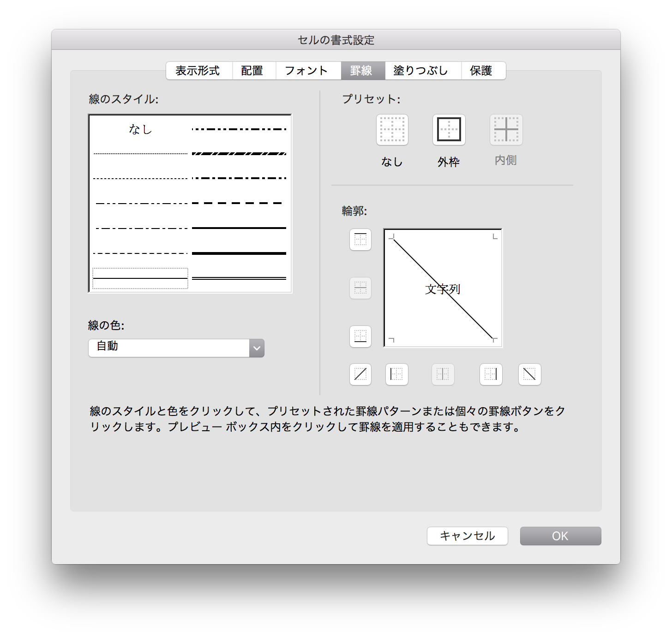672x638 pixels.
Task: Select the thin dashed line style
Action: (x=140, y=253)
